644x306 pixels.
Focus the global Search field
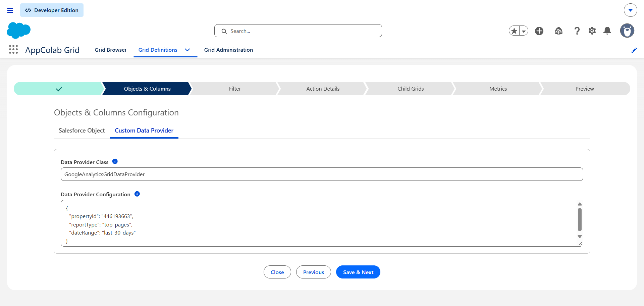[x=298, y=31]
